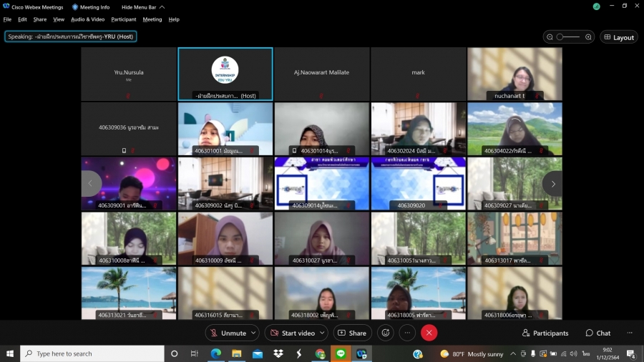644x362 pixels.
Task: Open the reactions emoji button
Action: pos(386,333)
